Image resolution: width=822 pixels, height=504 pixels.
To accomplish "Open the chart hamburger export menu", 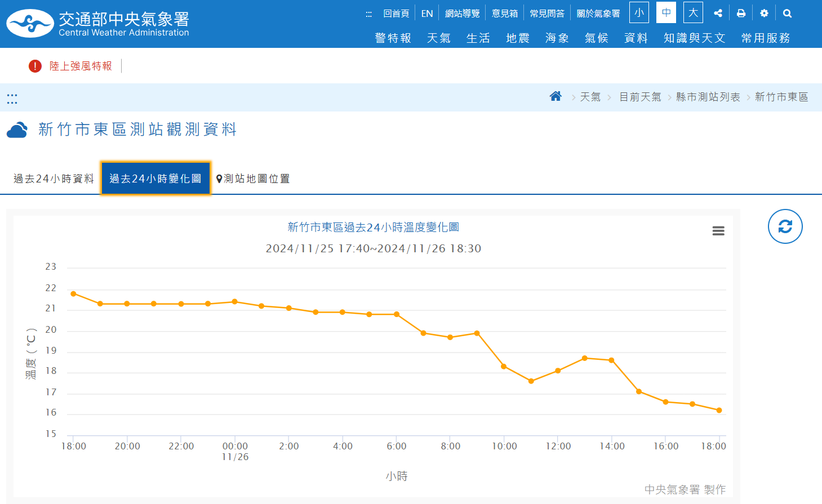I will pos(718,231).
